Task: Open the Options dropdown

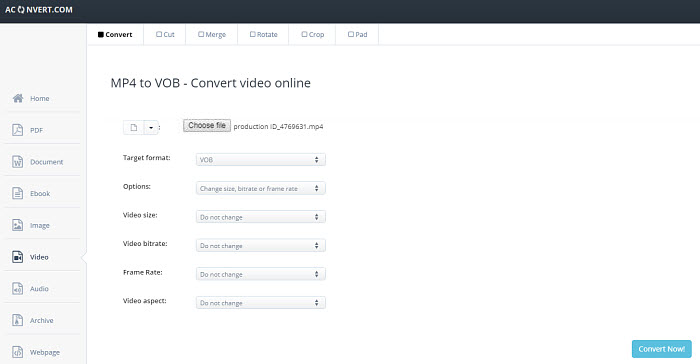Action: pos(261,188)
